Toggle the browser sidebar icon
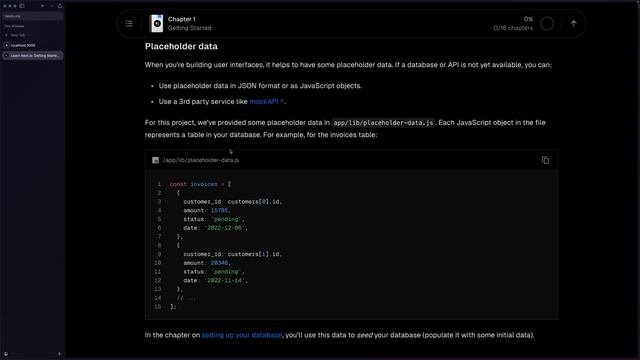This screenshot has height=360, width=640. [22, 6]
